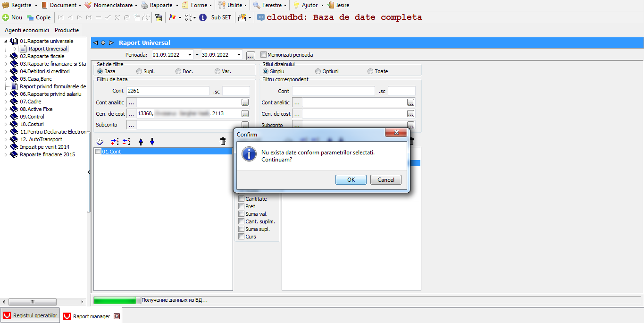
Task: Select the Supl. filter set radio button
Action: [139, 71]
